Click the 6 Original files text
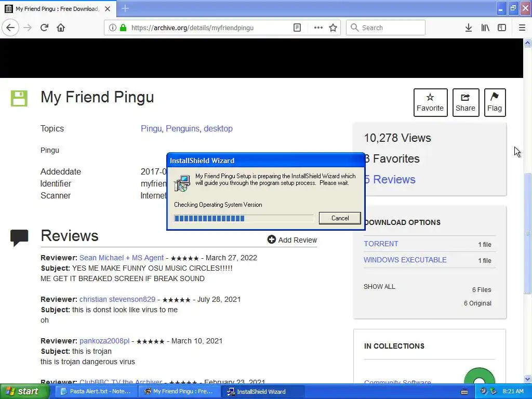 478,303
